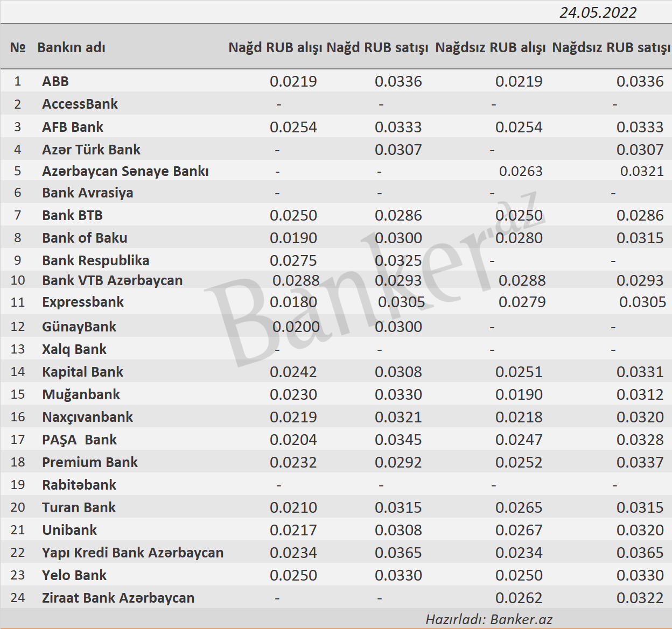This screenshot has width=672, height=629.
Task: Click Premium Bank cashless sell 0.0337
Action: pos(640,462)
